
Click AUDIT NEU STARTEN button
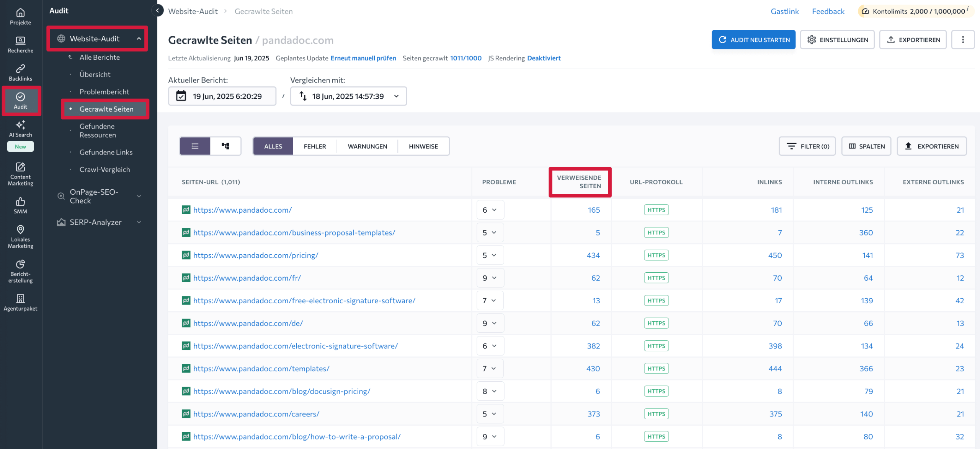click(x=753, y=39)
